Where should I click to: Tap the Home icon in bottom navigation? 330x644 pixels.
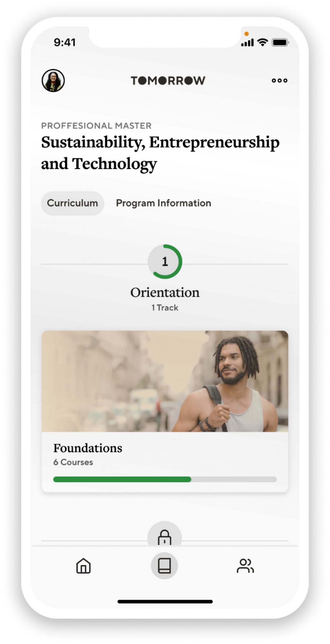coord(83,566)
